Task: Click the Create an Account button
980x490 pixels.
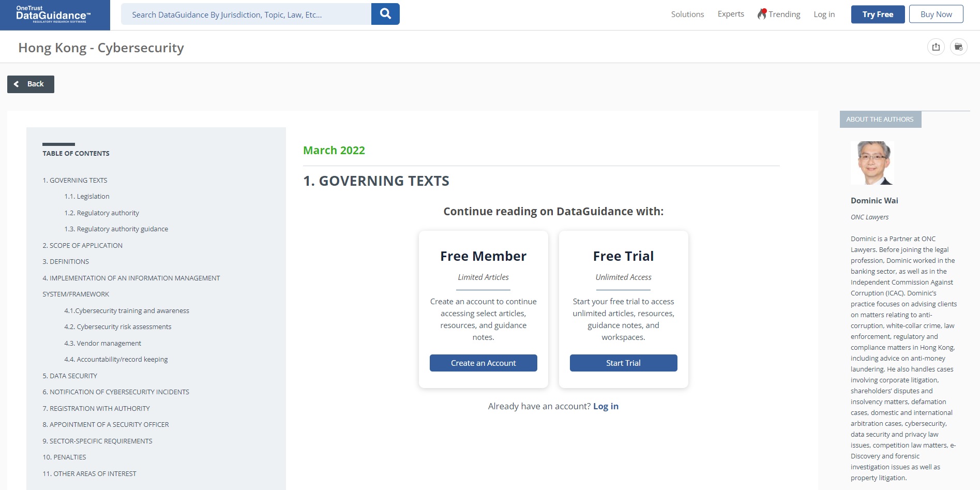Action: tap(483, 363)
